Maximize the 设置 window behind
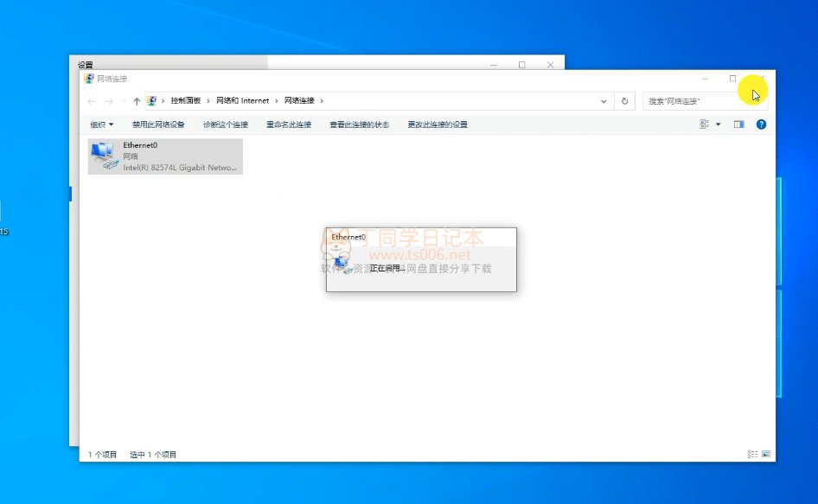Screen dimensions: 818x504 click(x=521, y=65)
